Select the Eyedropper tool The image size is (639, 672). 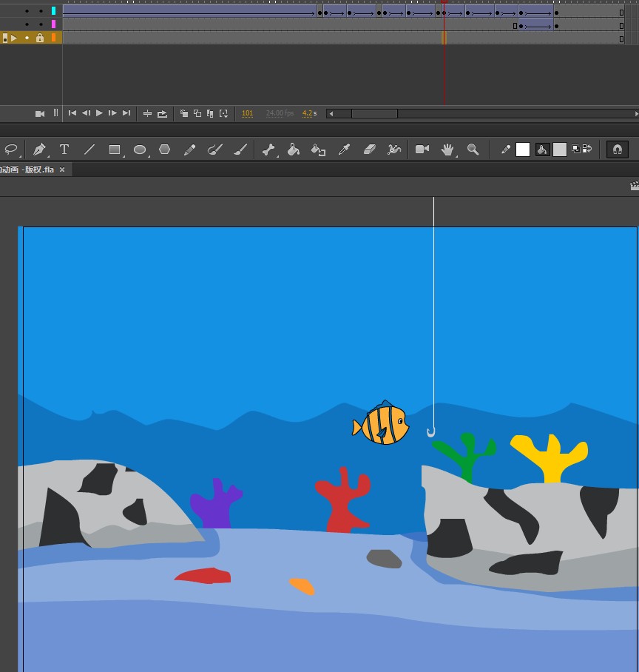tap(344, 149)
